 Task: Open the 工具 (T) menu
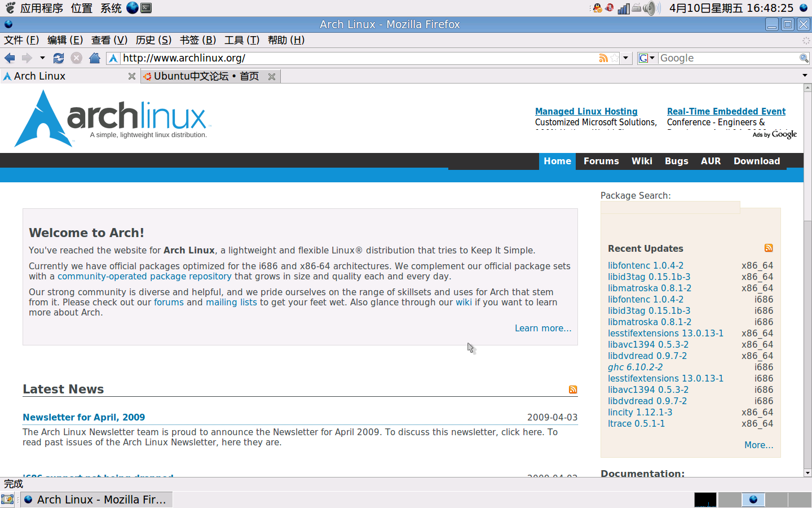242,40
